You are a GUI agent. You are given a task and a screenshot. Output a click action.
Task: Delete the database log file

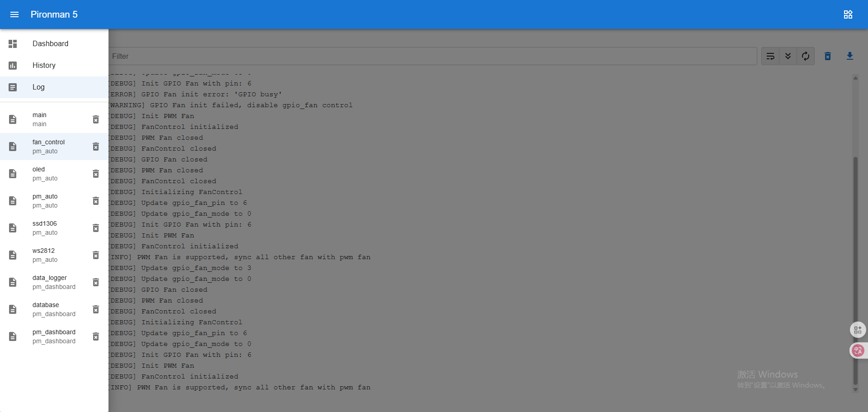(x=96, y=309)
